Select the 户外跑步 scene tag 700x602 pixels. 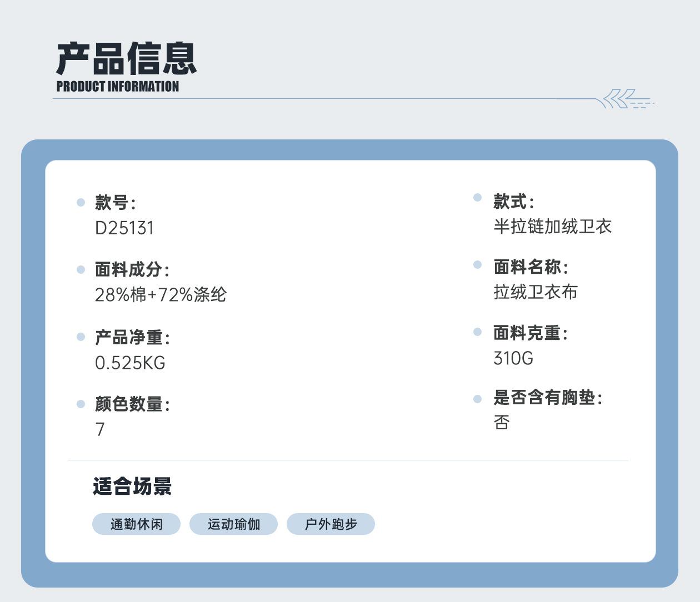tap(331, 524)
